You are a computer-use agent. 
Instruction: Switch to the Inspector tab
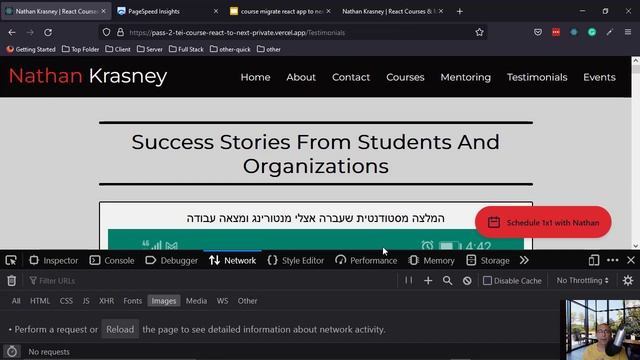click(x=53, y=260)
